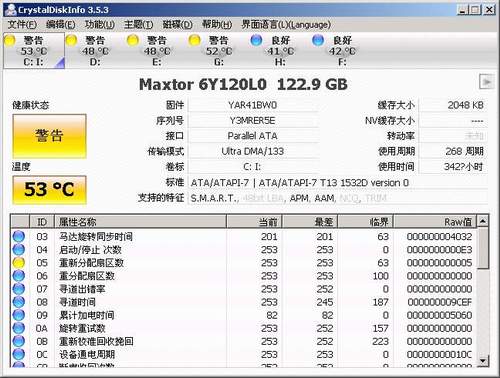
Task: Click the Maxtor 6Y120L0 122.9 GB title
Action: coord(243,85)
